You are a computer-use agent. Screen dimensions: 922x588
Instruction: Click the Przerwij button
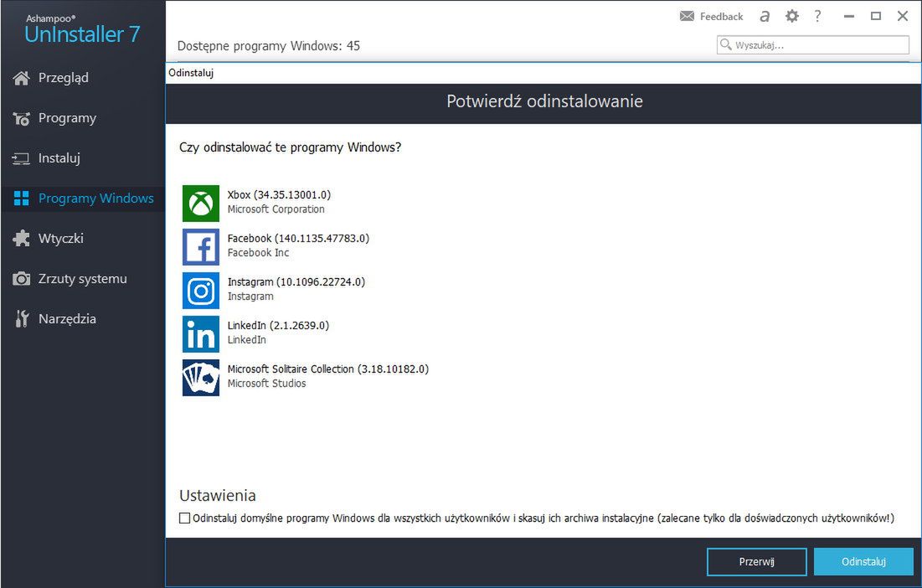(x=757, y=561)
